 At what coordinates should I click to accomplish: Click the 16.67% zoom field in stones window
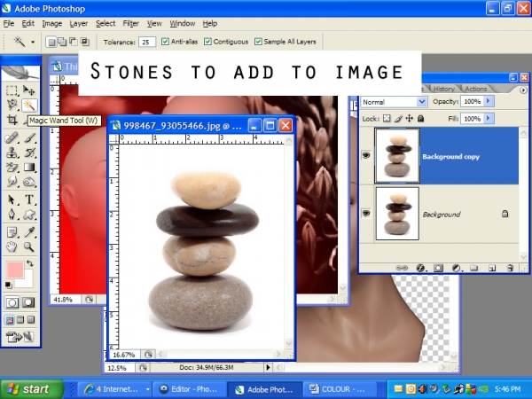click(124, 355)
